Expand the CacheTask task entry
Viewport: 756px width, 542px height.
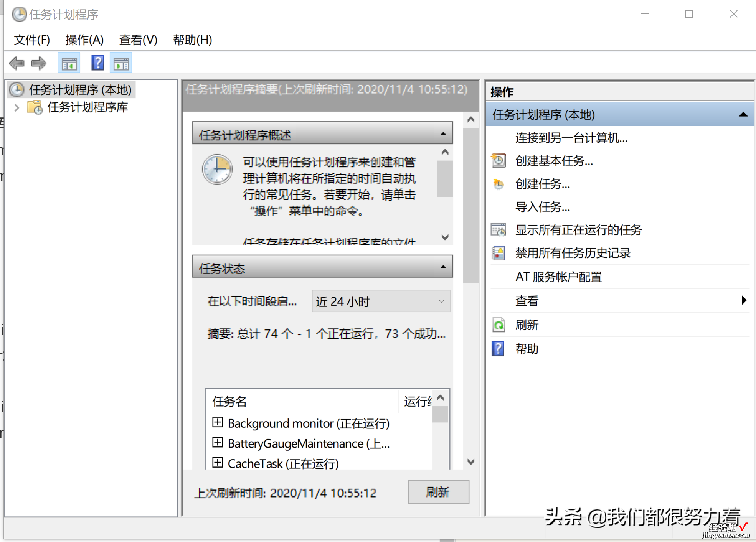(x=218, y=462)
